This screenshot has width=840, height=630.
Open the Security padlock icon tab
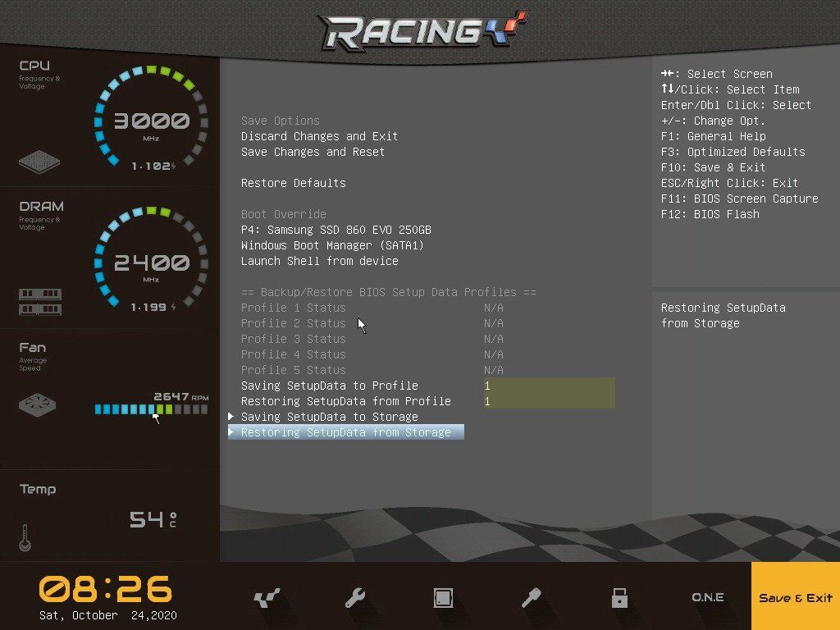[619, 598]
